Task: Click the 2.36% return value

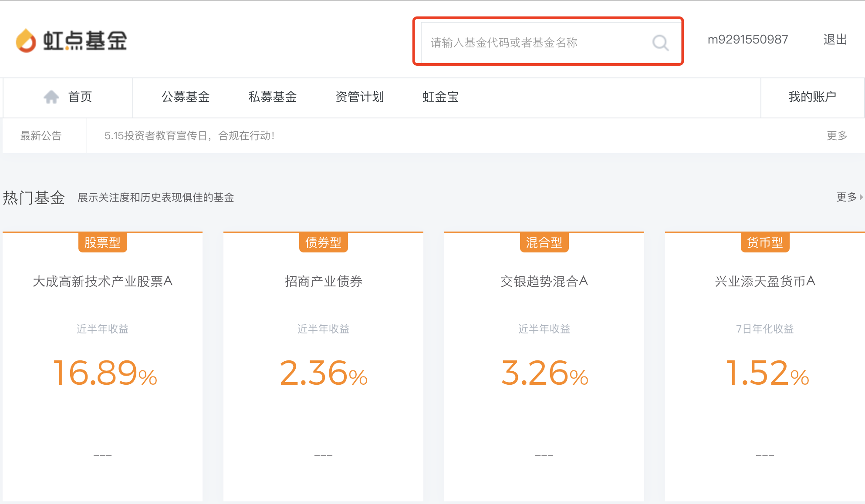Action: [323, 373]
